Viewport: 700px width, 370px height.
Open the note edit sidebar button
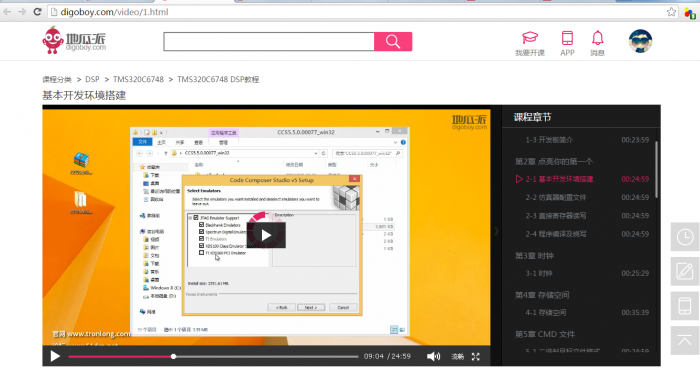coord(685,271)
